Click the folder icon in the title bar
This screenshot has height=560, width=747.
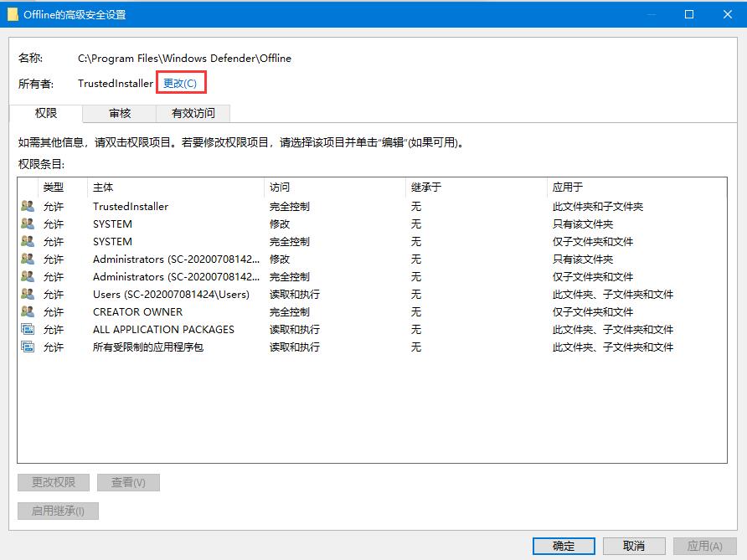click(x=12, y=14)
